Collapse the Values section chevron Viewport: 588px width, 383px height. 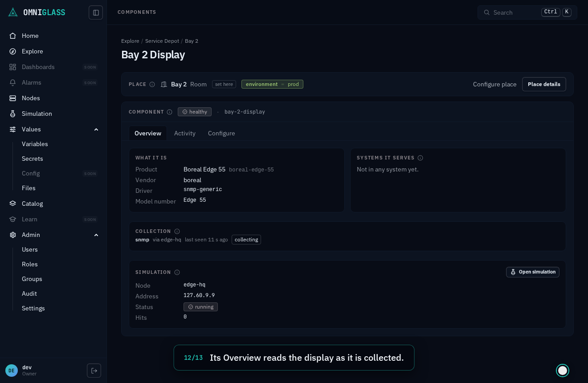[x=96, y=129]
